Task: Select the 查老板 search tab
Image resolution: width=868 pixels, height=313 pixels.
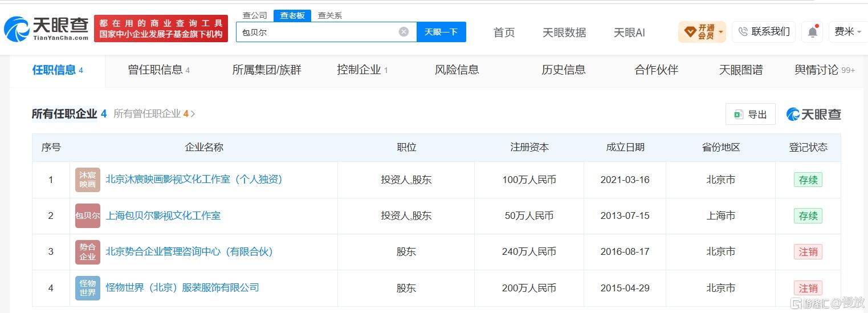Action: coord(292,15)
